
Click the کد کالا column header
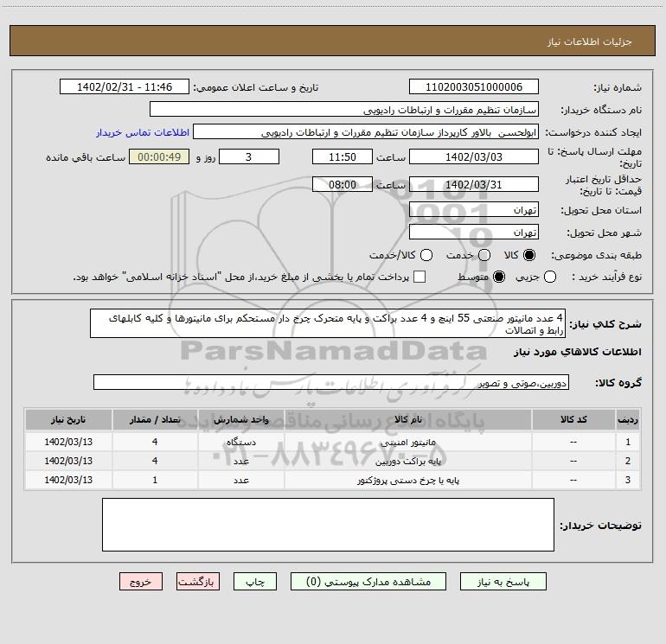(x=573, y=419)
